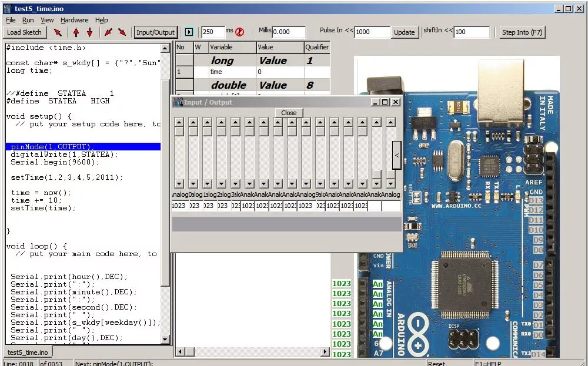
Task: Click the setTime(1,2,3,4,5,2011) code line
Action: click(x=67, y=177)
